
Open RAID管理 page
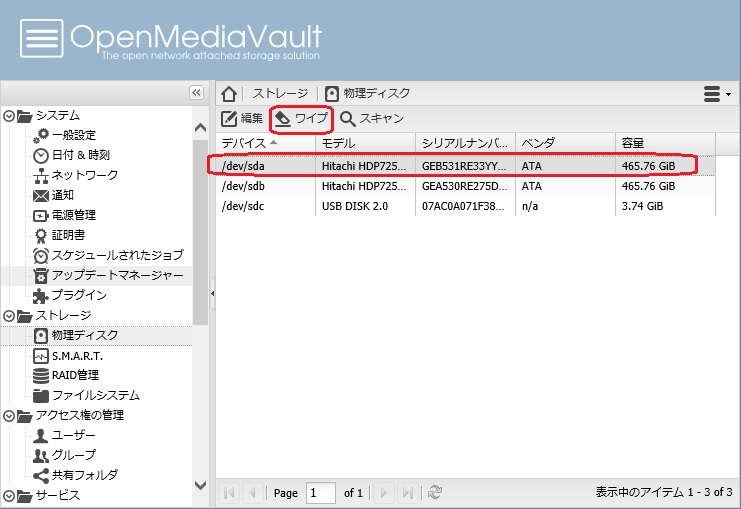66,375
